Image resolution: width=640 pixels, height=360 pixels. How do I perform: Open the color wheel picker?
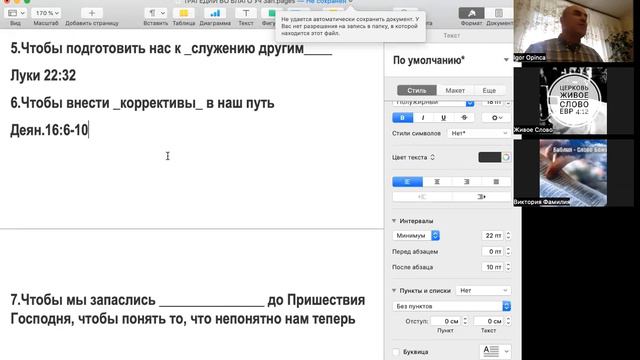(x=506, y=157)
